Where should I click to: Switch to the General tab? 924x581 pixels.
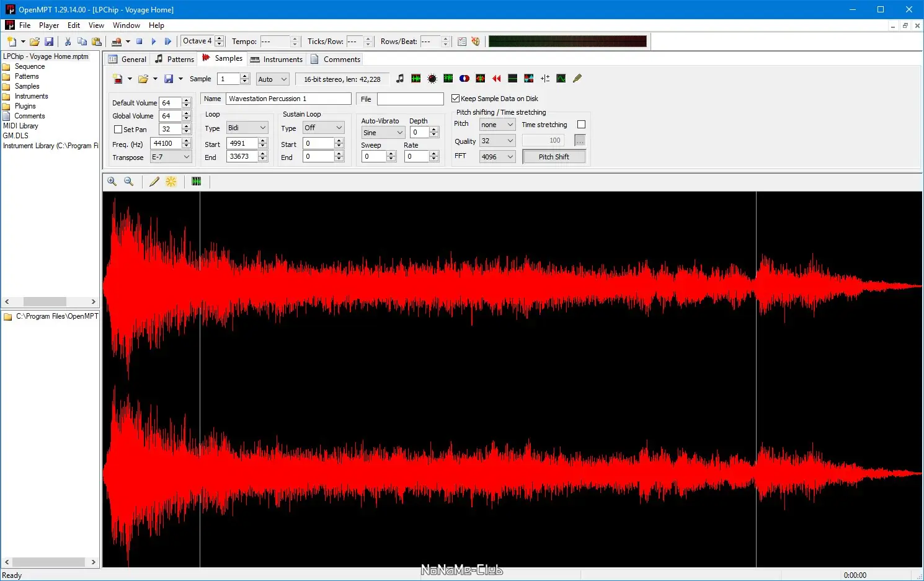127,60
